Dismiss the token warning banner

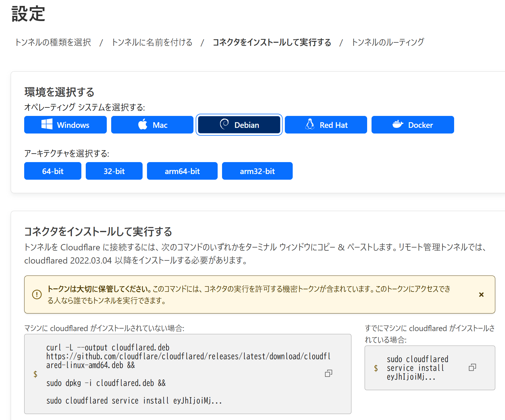[481, 295]
